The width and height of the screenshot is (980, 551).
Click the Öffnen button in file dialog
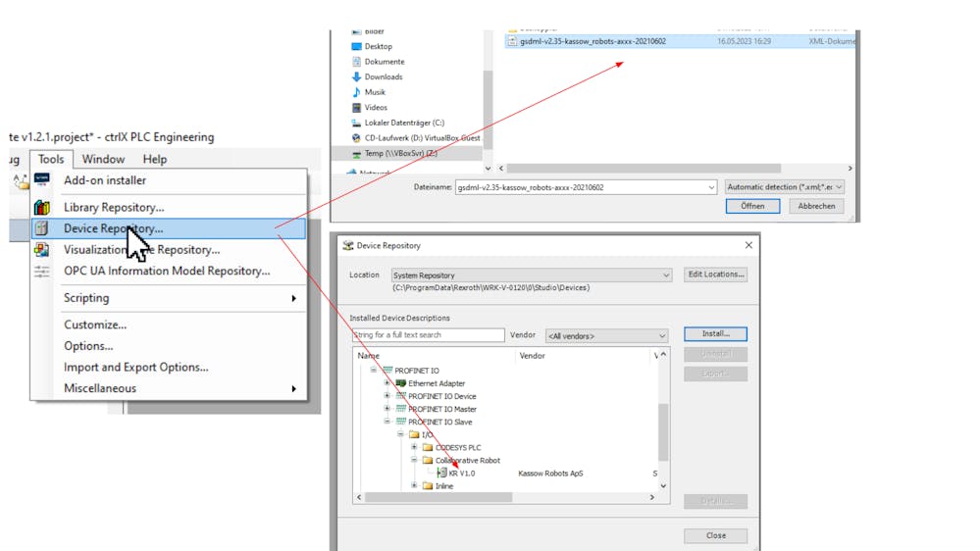click(x=752, y=206)
